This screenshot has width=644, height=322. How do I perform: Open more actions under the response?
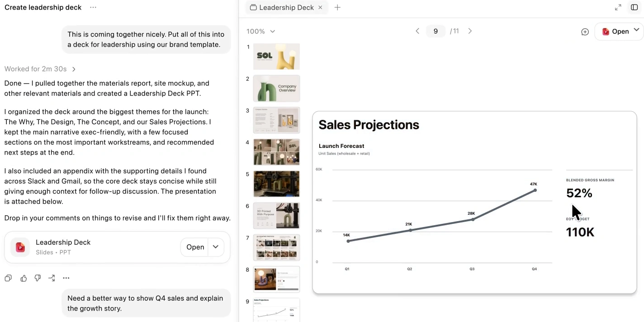click(66, 278)
